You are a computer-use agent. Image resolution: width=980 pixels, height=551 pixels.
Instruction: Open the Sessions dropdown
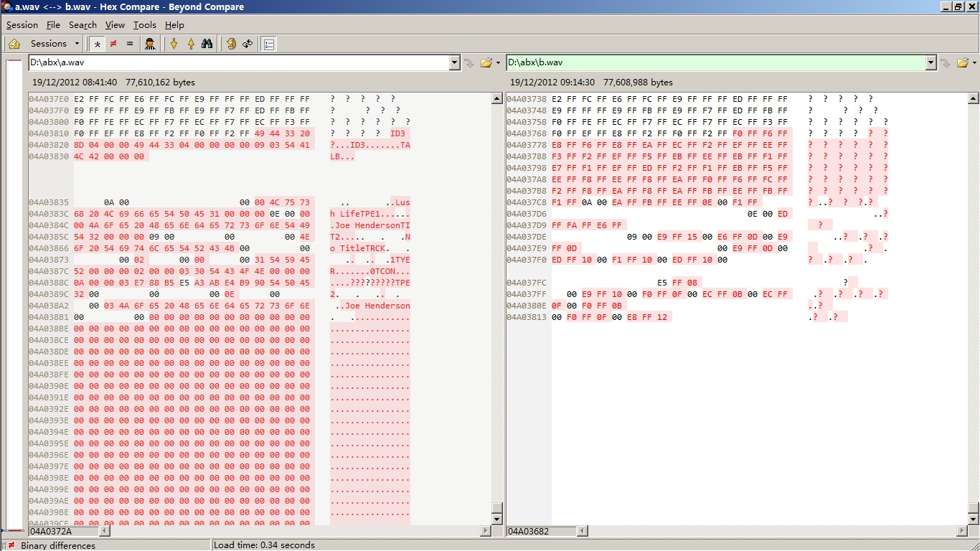[55, 44]
